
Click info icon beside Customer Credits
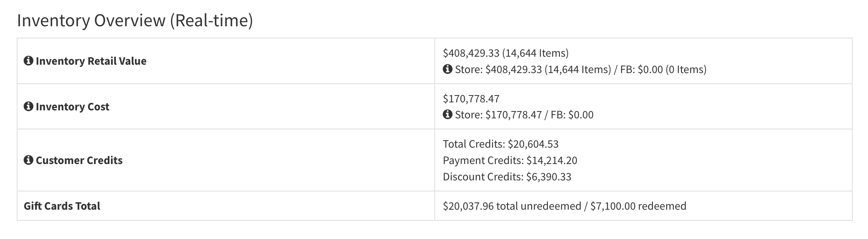point(28,160)
